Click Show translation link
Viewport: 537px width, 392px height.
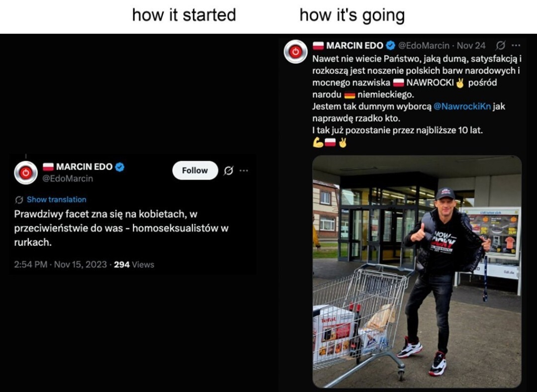(x=57, y=199)
